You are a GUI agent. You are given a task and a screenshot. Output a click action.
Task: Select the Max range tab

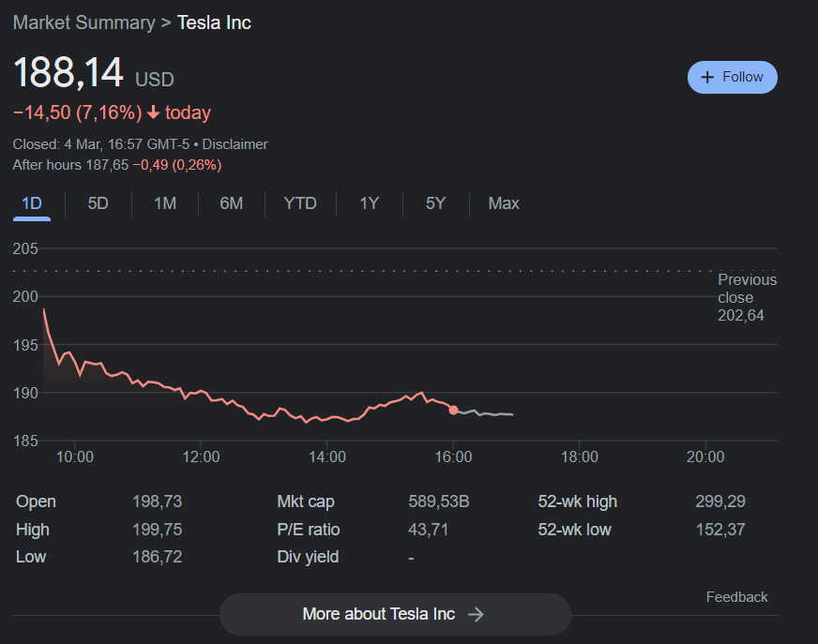pyautogui.click(x=504, y=203)
